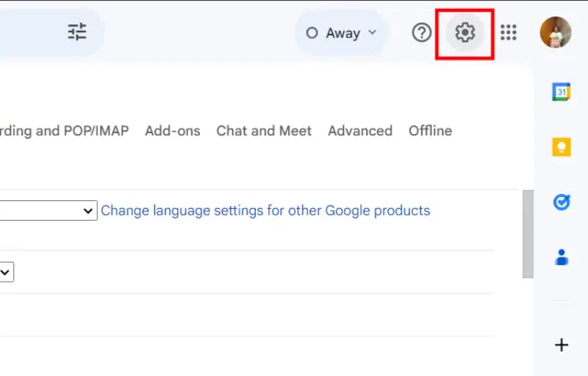This screenshot has width=588, height=376.
Task: Click the Settings gear icon
Action: [465, 32]
